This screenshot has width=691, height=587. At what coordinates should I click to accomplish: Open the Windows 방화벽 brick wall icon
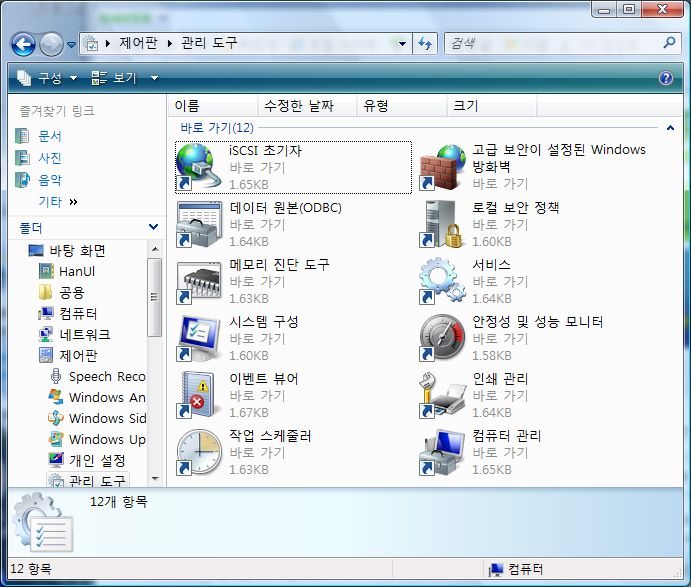coord(442,167)
